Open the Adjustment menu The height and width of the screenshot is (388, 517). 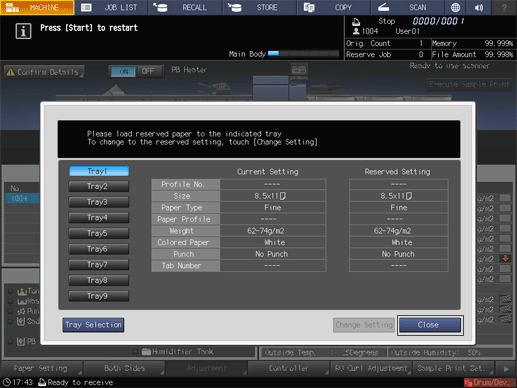206,368
